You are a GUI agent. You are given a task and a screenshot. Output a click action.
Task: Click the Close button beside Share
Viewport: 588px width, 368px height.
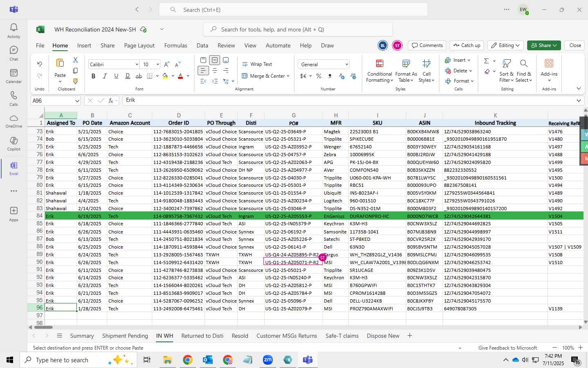pyautogui.click(x=575, y=45)
